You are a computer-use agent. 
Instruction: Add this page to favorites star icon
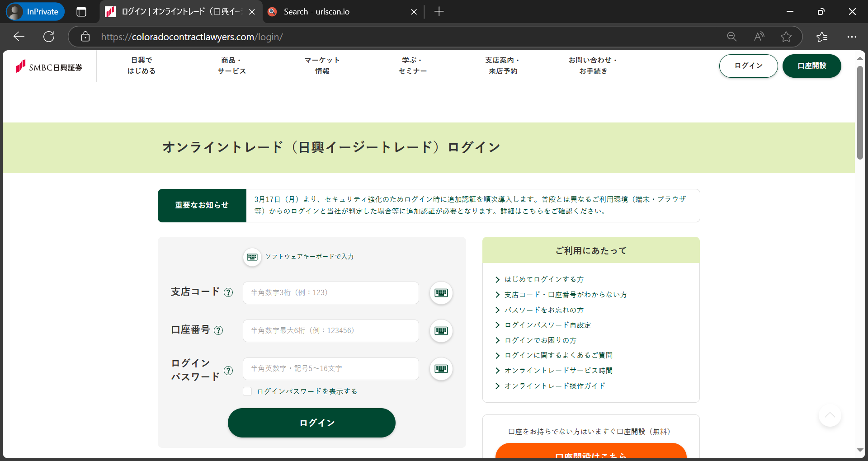click(x=786, y=37)
